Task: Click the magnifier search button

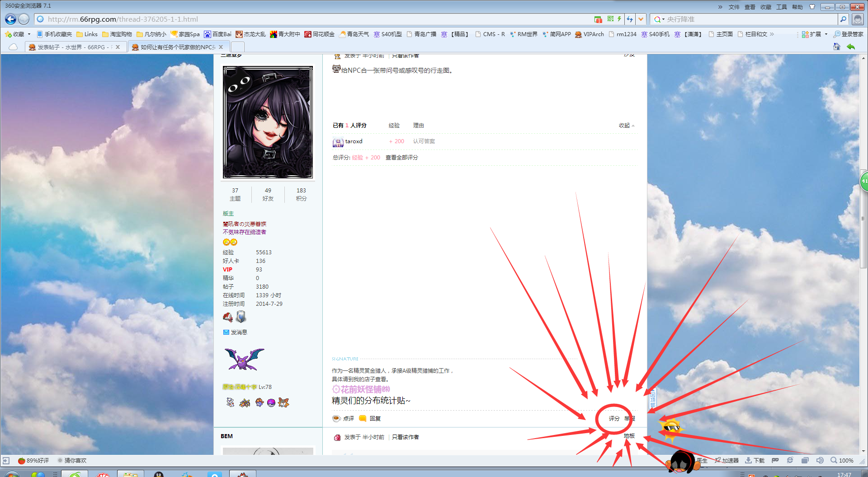Action: click(843, 19)
